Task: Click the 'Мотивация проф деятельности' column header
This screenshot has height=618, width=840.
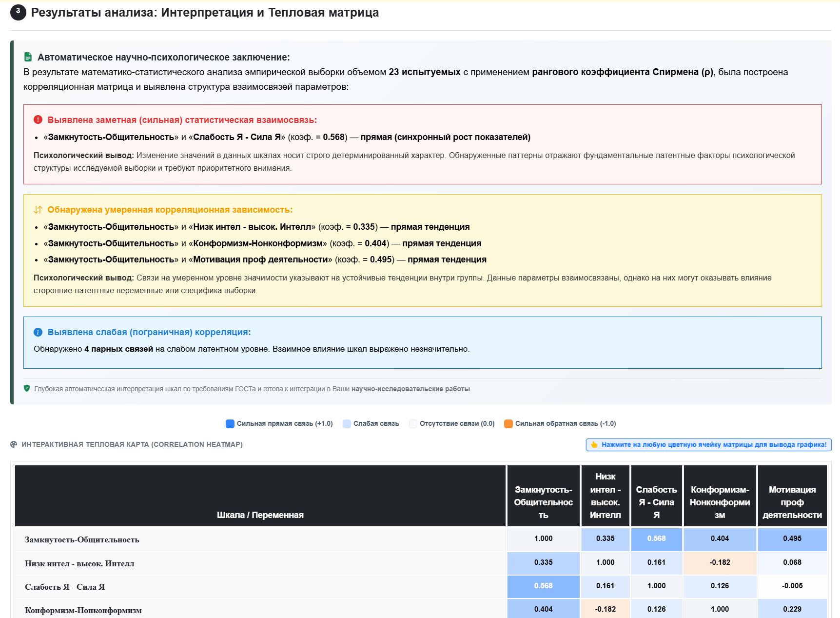Action: [x=792, y=496]
